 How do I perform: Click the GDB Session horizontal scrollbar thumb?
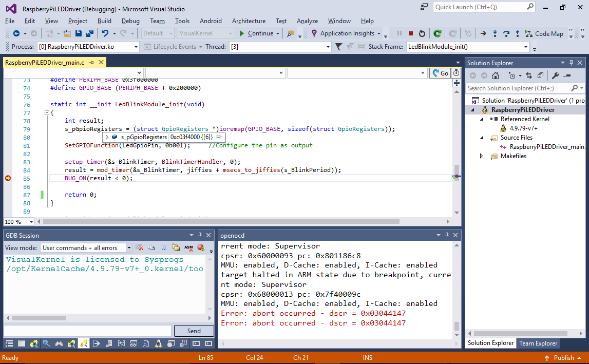tap(39, 318)
